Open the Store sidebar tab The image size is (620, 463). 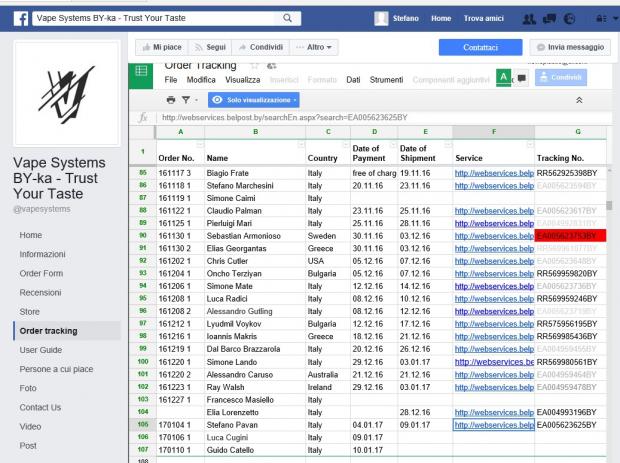30,312
